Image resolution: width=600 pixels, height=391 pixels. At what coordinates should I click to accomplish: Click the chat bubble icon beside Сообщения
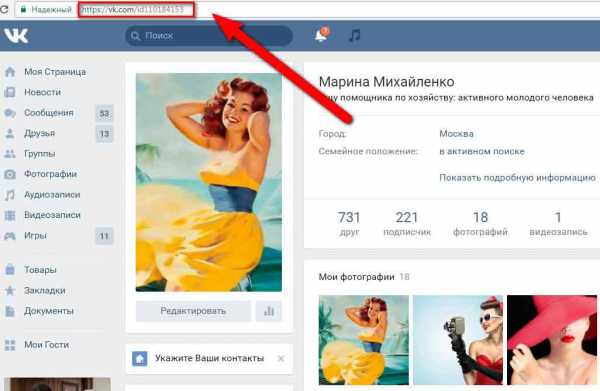point(10,113)
